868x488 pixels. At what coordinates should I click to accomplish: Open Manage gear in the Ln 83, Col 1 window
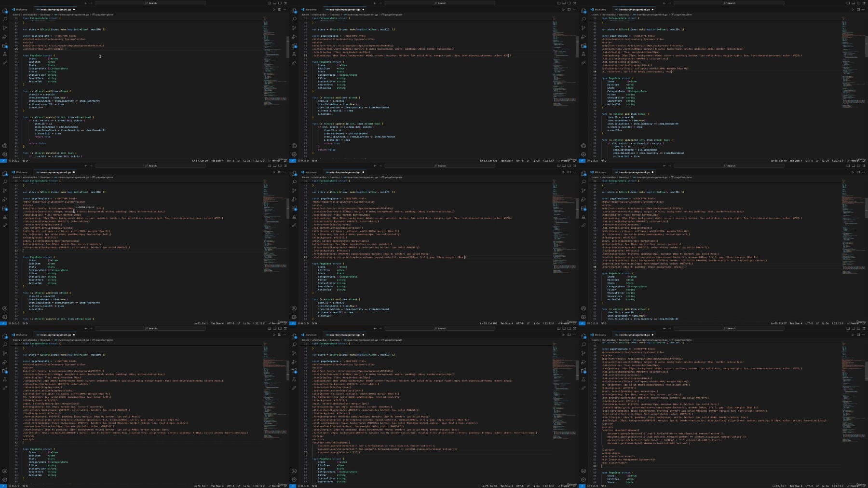click(583, 479)
